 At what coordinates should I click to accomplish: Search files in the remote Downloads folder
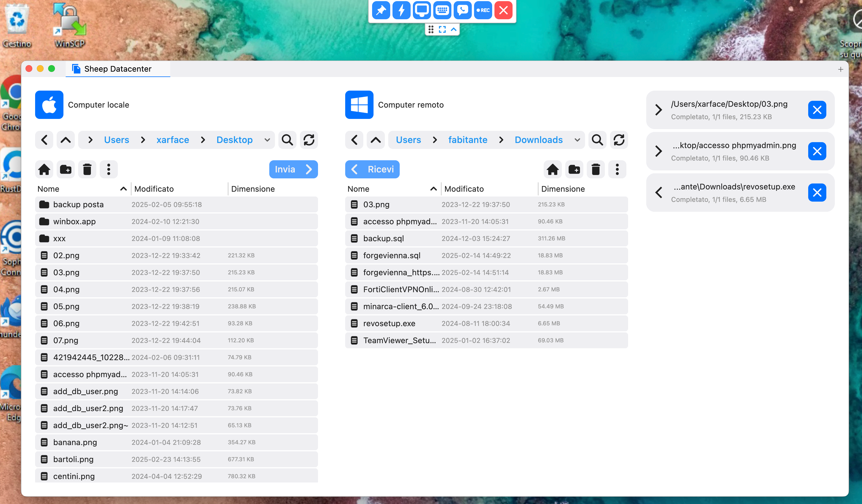[x=597, y=140]
